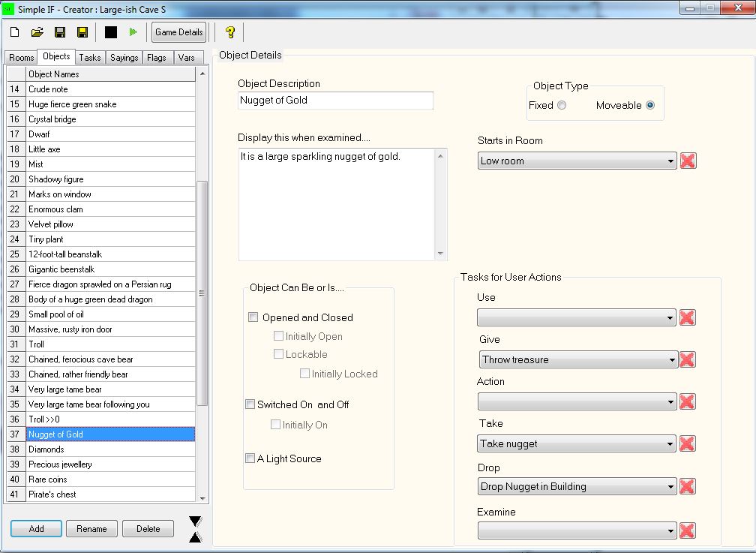This screenshot has height=553, width=756.
Task: Expand the Give dropdown showing Throw treasure
Action: click(578, 359)
